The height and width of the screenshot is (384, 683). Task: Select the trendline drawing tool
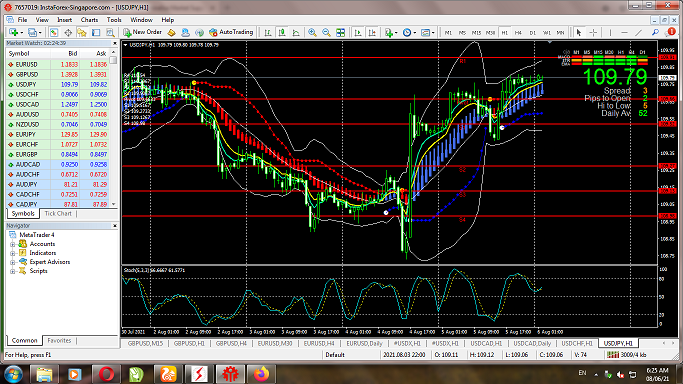point(639,32)
